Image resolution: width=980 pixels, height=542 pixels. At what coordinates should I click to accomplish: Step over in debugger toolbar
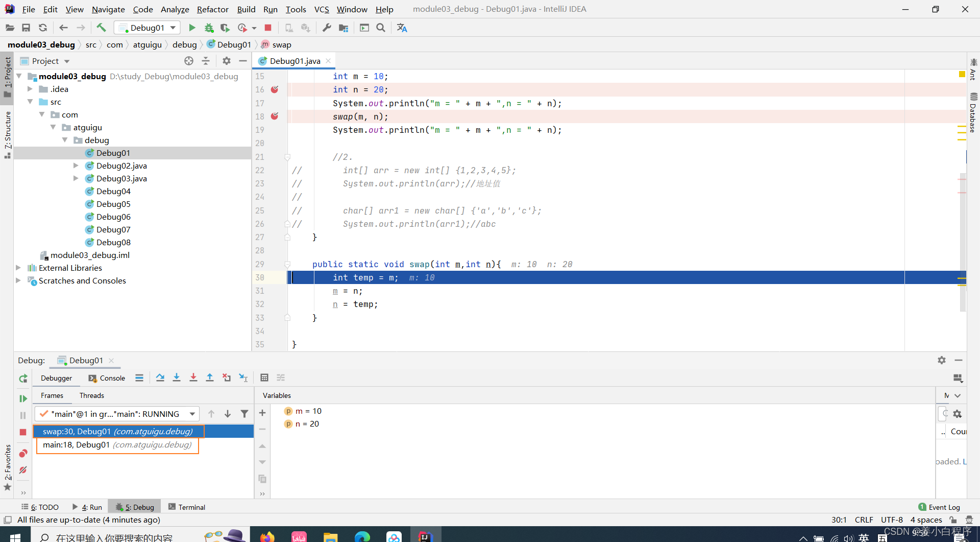tap(160, 378)
